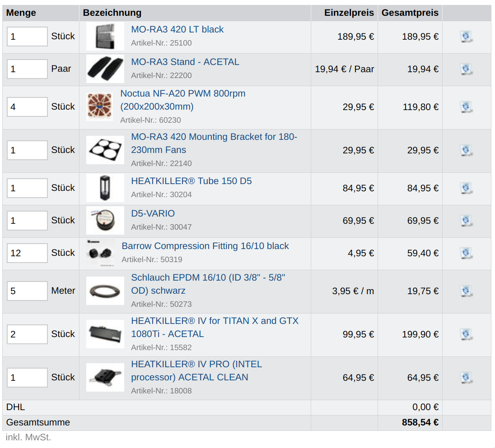
Task: Open Schlauch EPDM 16/10 schwarz link
Action: [x=208, y=284]
